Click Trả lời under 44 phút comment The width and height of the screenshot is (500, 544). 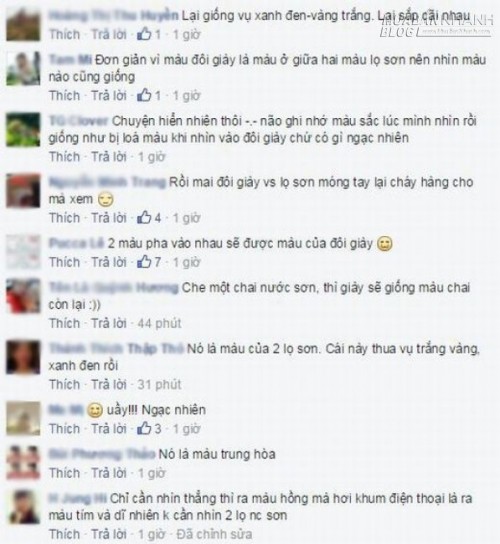[x=109, y=323]
